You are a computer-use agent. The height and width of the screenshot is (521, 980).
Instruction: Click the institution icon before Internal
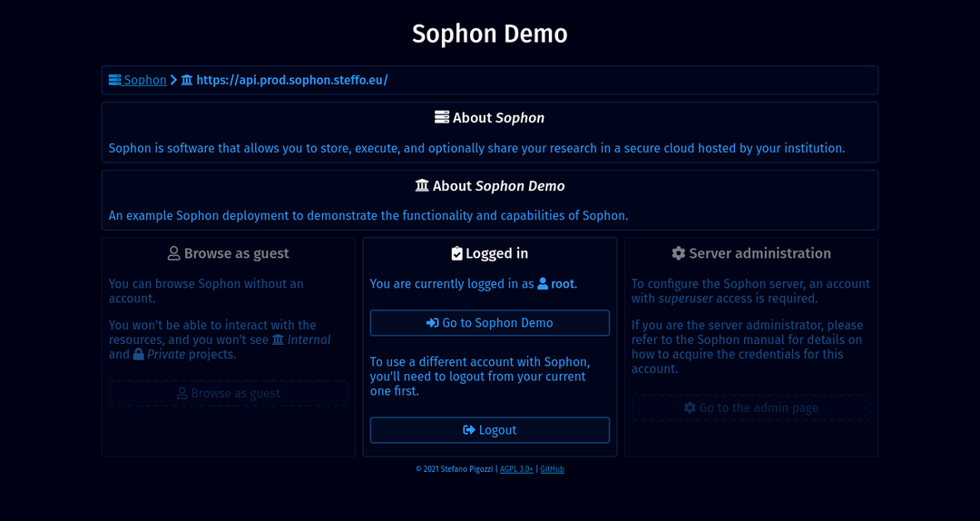pos(279,339)
